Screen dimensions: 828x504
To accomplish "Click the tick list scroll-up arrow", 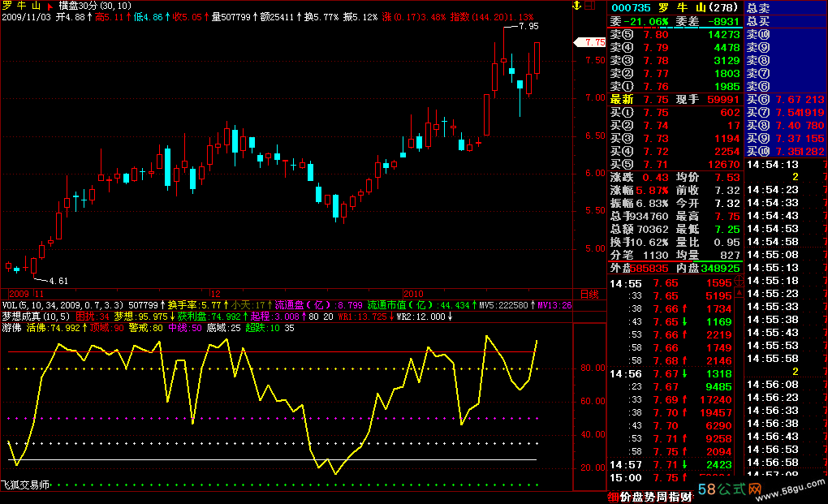I will coord(739,292).
